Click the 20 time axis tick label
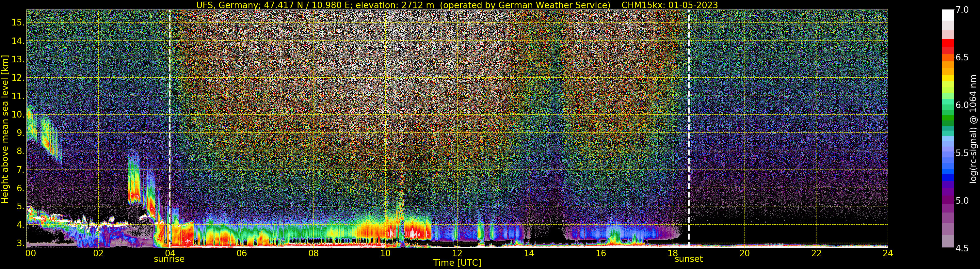980x269 pixels. [745, 253]
